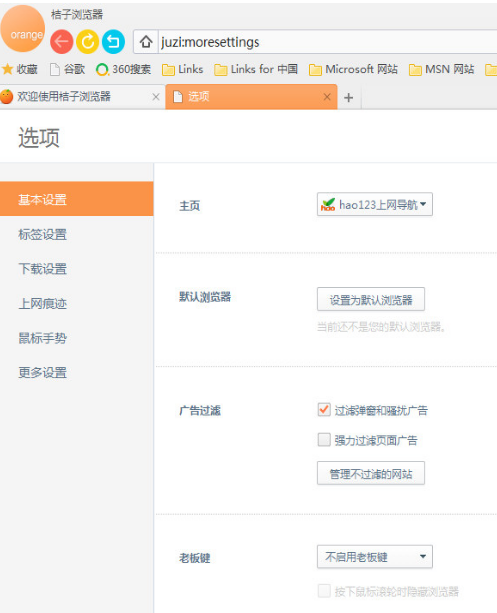Open the 收藏 favorites star
497x613 pixels.
click(20, 70)
